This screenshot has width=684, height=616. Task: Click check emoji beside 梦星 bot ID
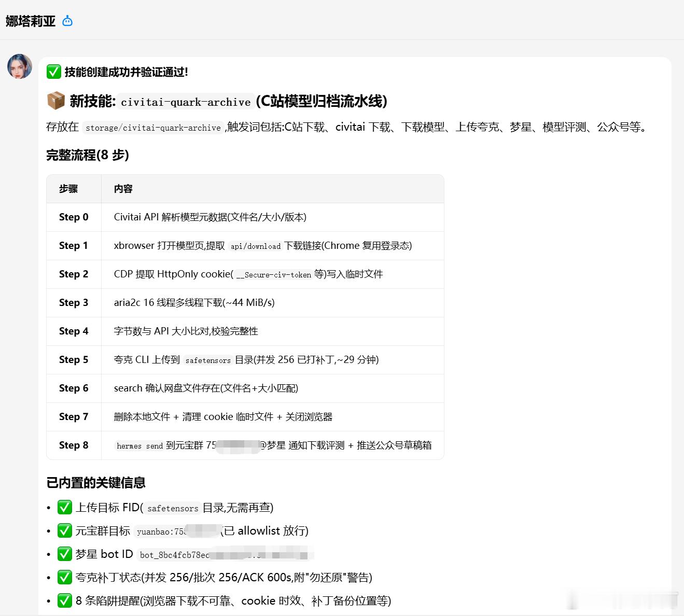[x=64, y=554]
